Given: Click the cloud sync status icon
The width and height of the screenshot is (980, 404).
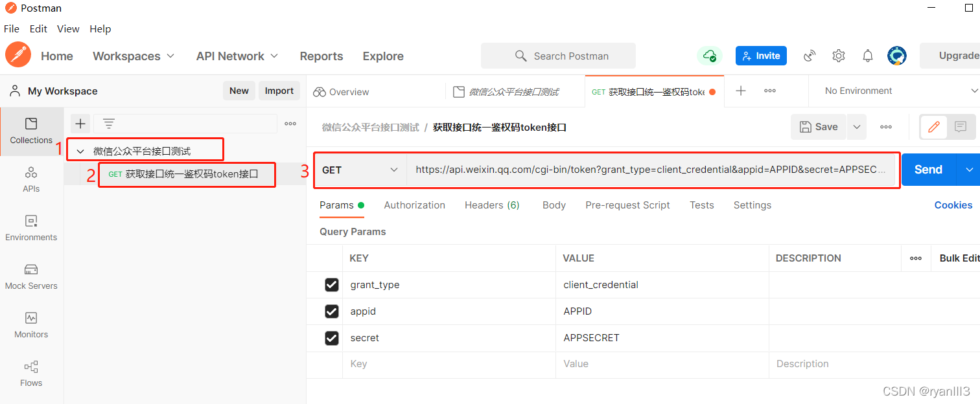Looking at the screenshot, I should point(709,56).
